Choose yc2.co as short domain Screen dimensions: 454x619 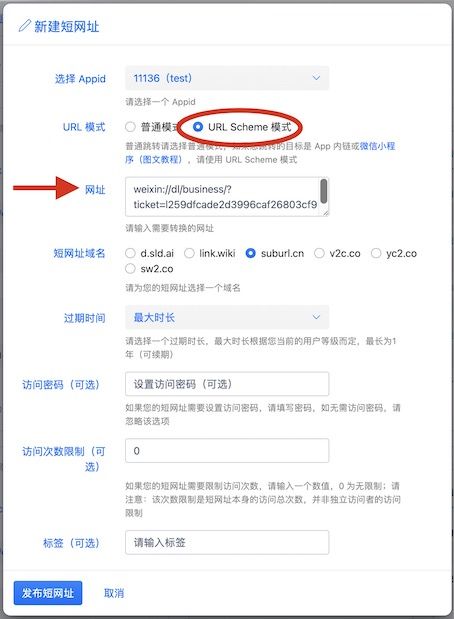tap(376, 253)
